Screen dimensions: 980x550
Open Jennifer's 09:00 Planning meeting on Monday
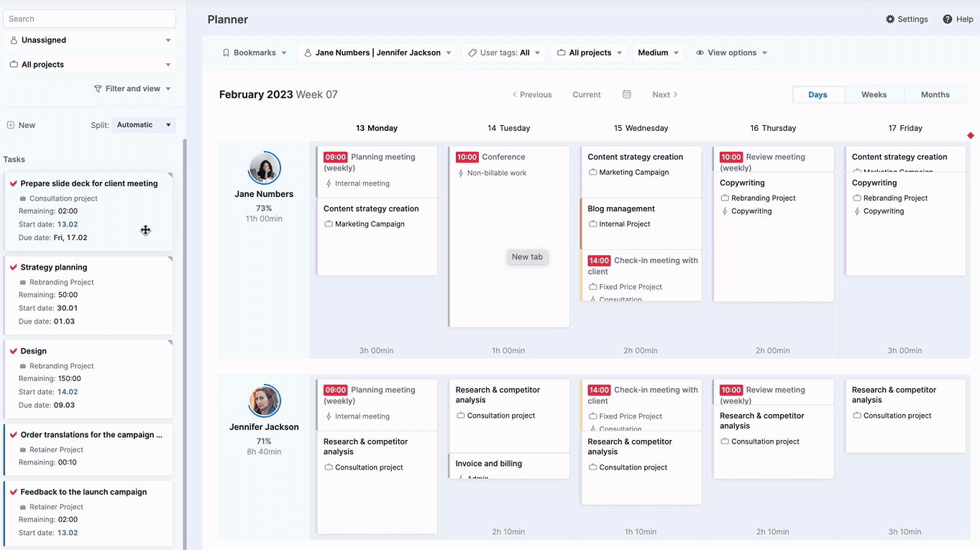(377, 405)
